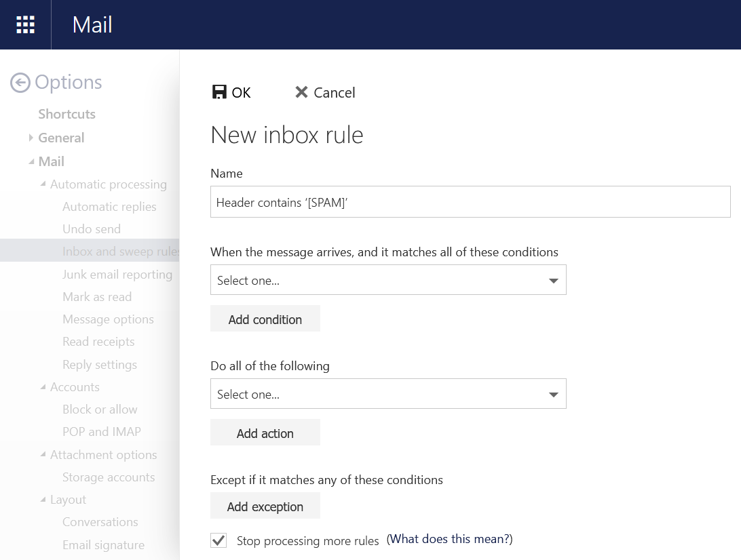Click the rule Name text field
The image size is (741, 560).
(470, 202)
